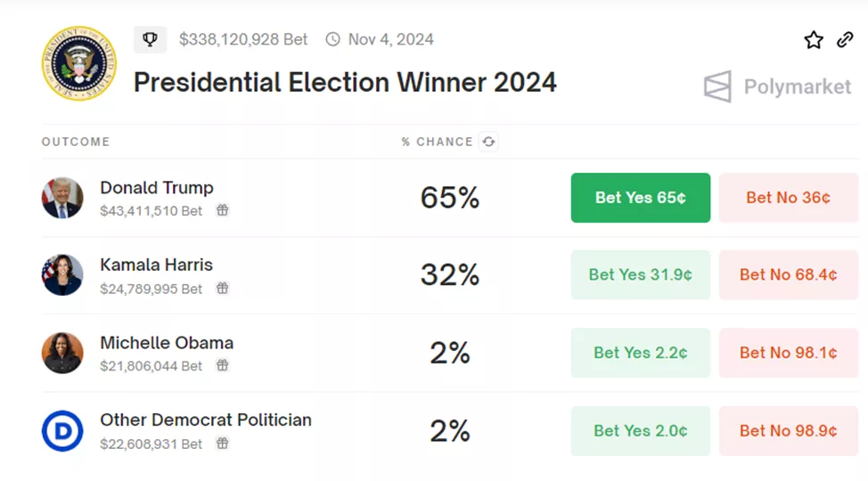Image resolution: width=868 pixels, height=481 pixels.
Task: Select Bet No 98.1¢ for Michelle Obama
Action: point(788,353)
